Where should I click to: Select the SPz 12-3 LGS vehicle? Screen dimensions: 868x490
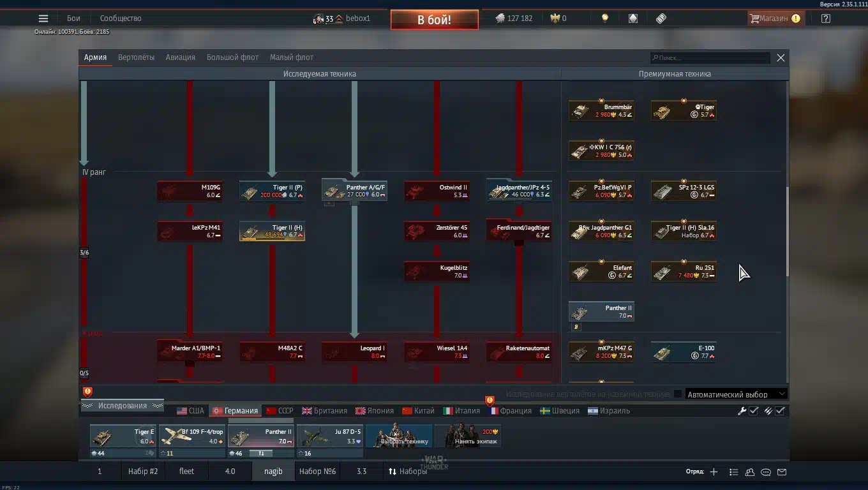click(684, 191)
